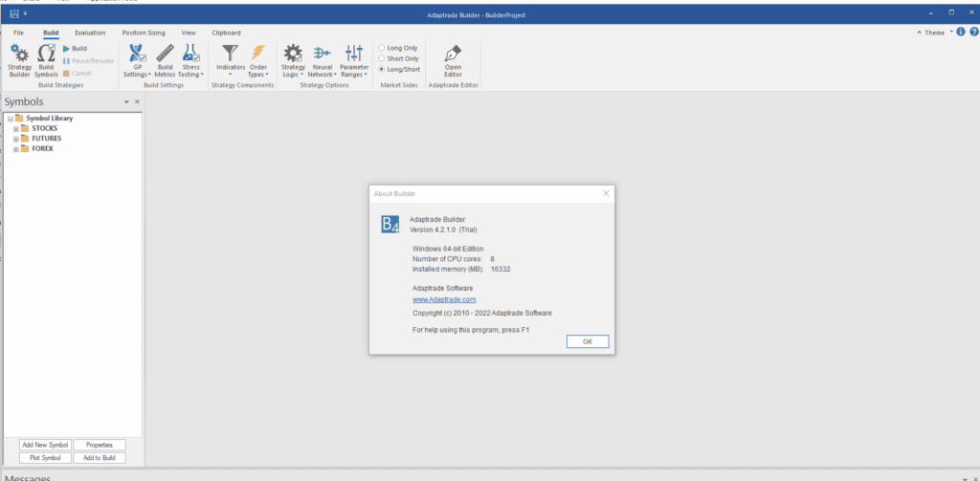
Task: Launch Open Editor pen icon
Action: point(453,54)
